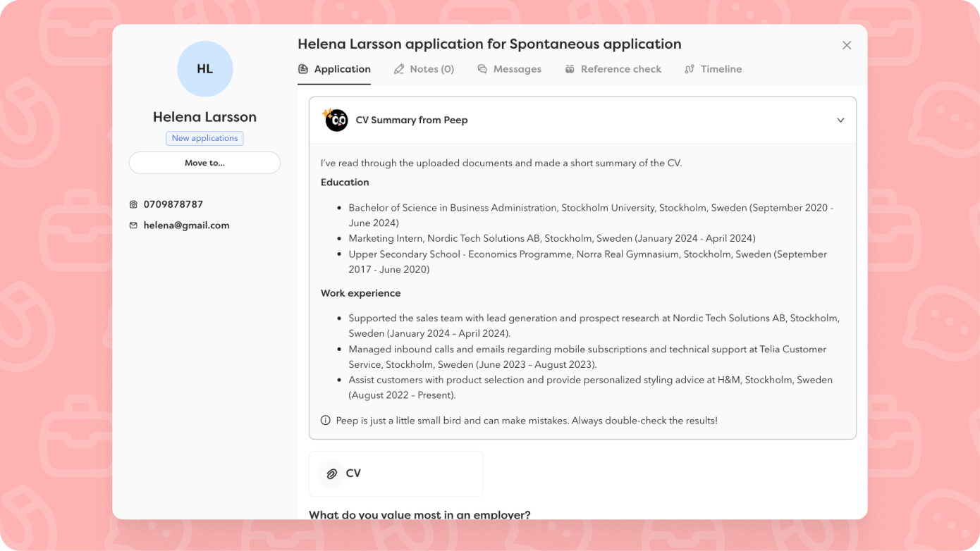Click the intro line about uploaded documents
The width and height of the screenshot is (980, 551).
501,163
